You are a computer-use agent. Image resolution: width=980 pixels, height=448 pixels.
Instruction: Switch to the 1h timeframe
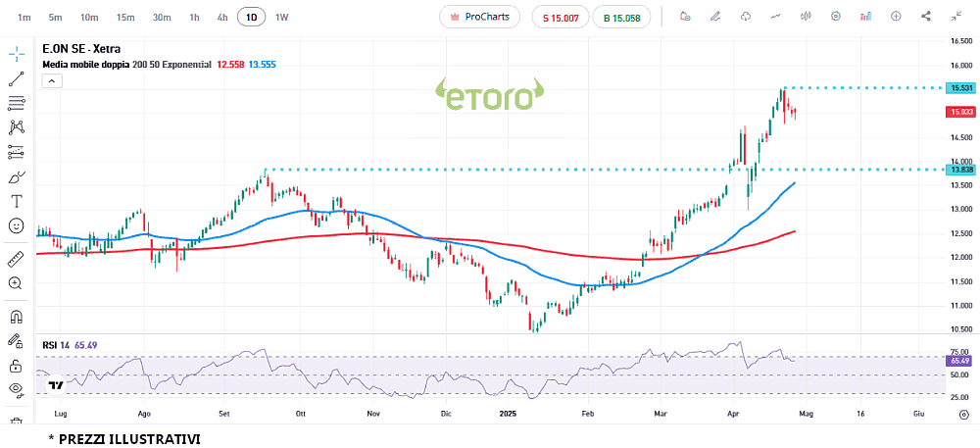(194, 17)
